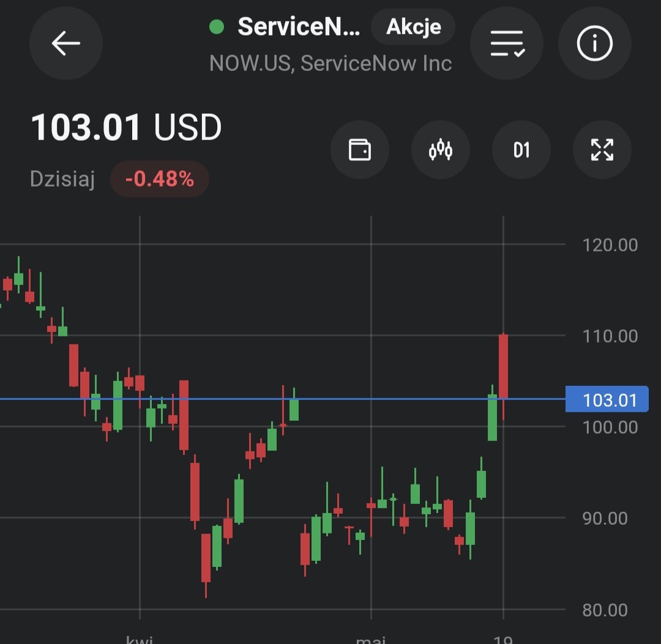Expand chart to fullscreen
This screenshot has width=661, height=644.
click(x=602, y=149)
